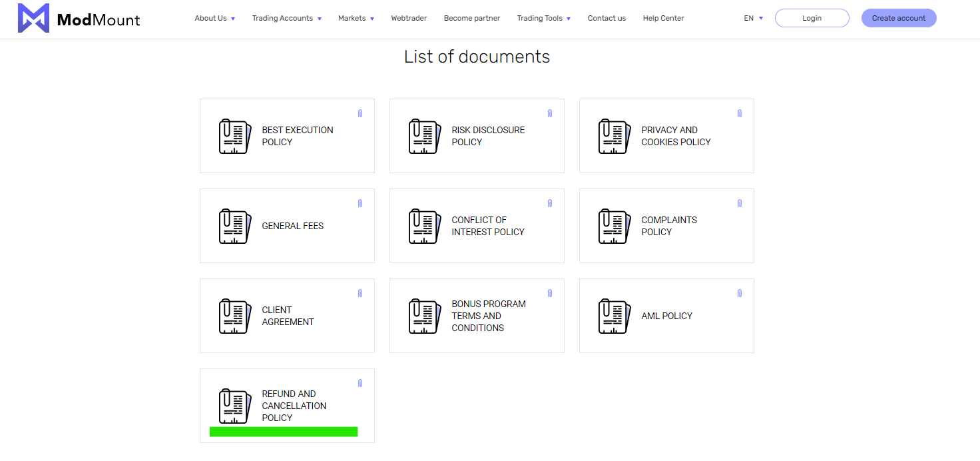Screen dimensions: 980x461
Task: Open the COMPLAINTS POLICY document text
Action: (669, 226)
